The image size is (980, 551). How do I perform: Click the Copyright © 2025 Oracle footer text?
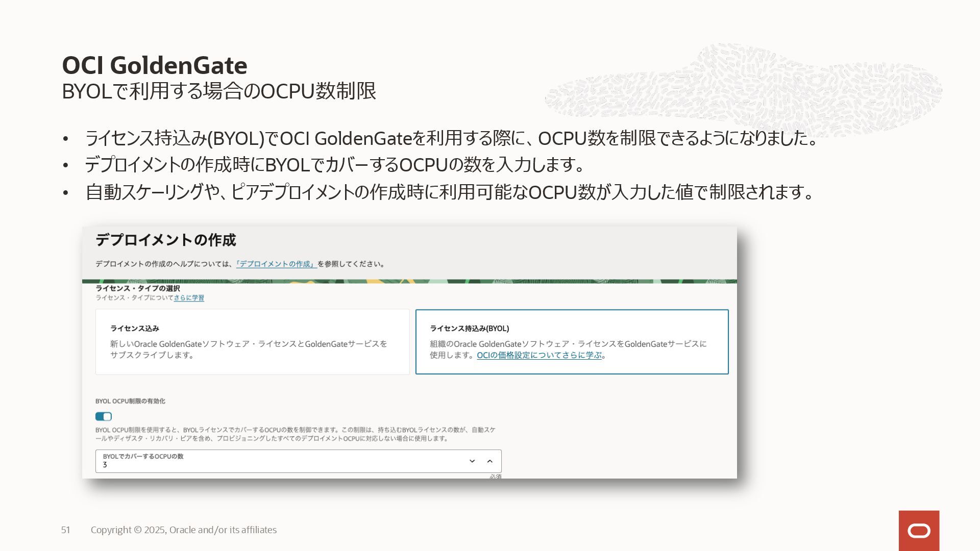[x=184, y=530]
